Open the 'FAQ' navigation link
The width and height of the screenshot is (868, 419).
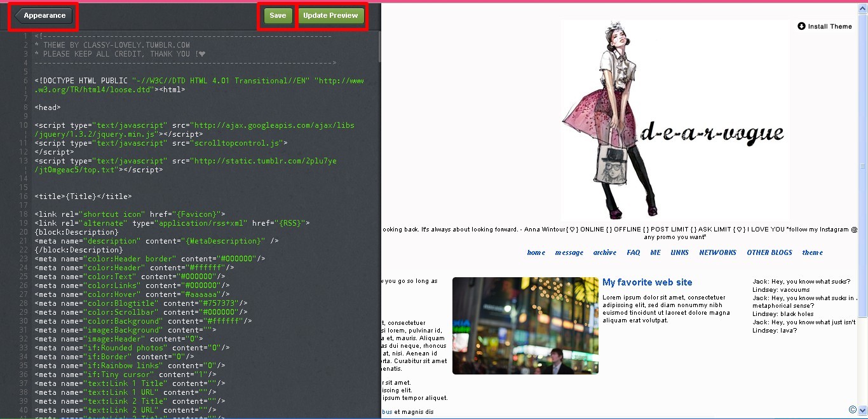point(633,252)
